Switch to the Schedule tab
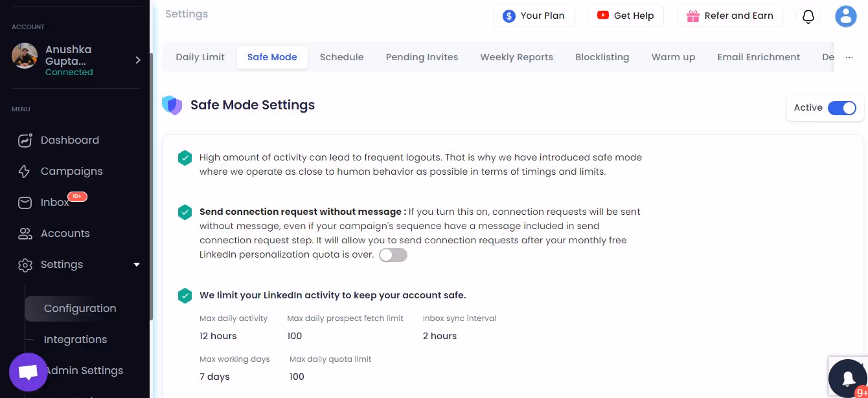This screenshot has height=398, width=868. (342, 57)
